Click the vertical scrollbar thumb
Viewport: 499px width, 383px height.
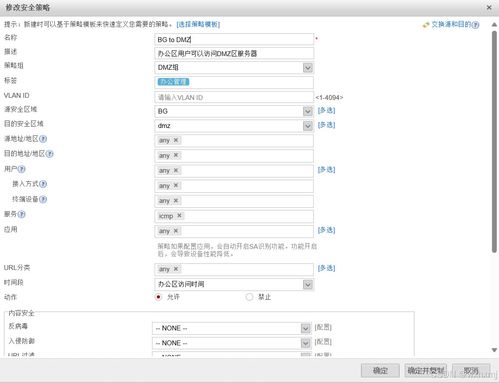(x=494, y=142)
